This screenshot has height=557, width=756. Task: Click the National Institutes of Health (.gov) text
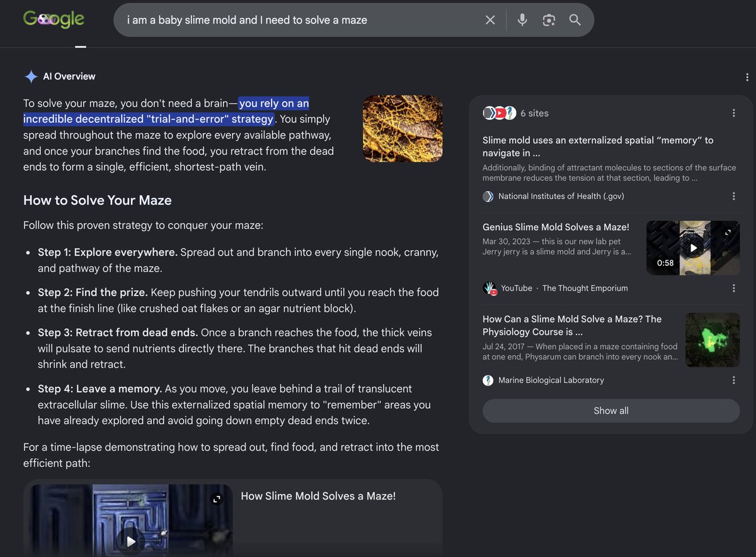tap(561, 196)
